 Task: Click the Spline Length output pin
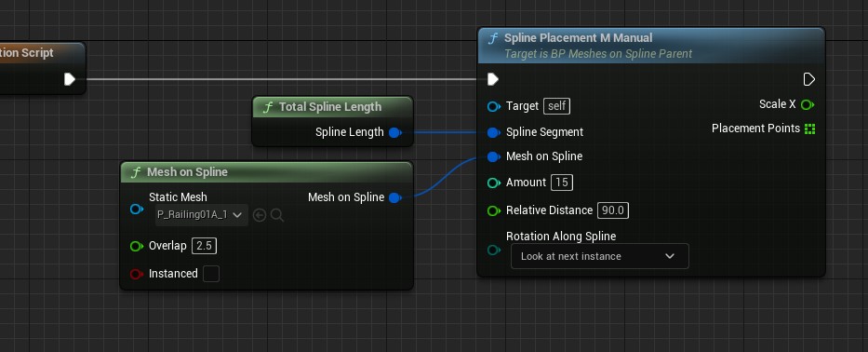click(x=394, y=132)
